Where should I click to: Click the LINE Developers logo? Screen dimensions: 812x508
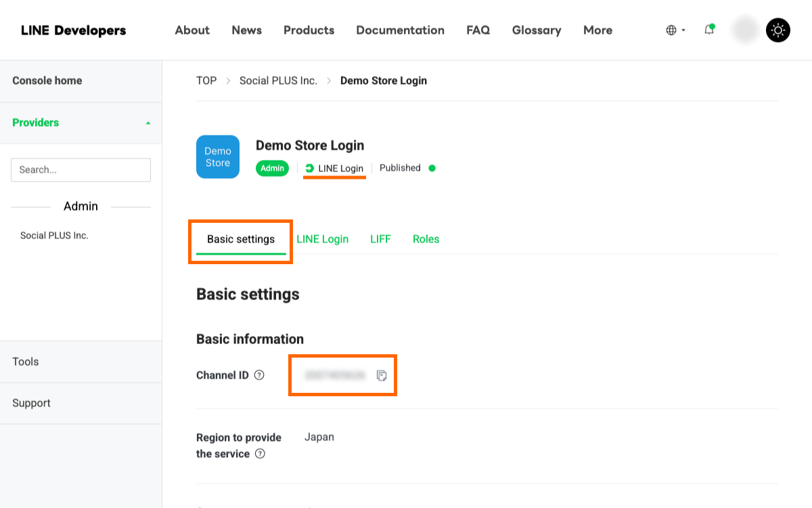pyautogui.click(x=74, y=30)
